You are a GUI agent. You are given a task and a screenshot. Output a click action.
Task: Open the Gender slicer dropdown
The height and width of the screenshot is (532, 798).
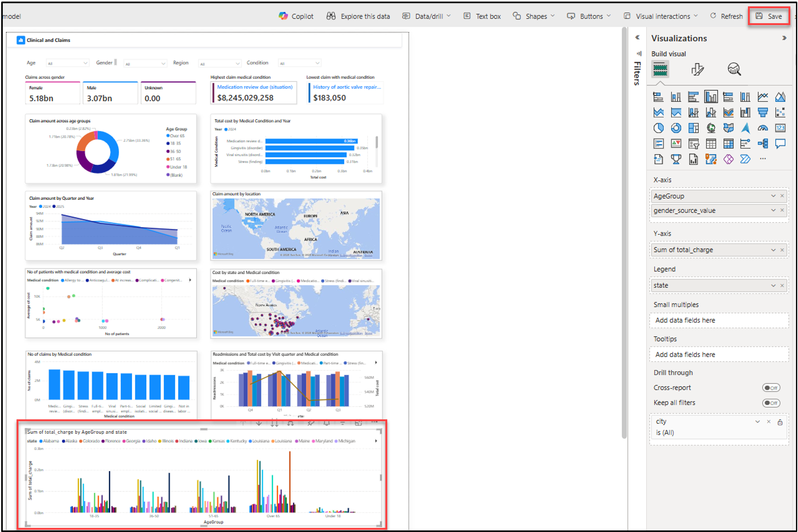[x=145, y=63]
